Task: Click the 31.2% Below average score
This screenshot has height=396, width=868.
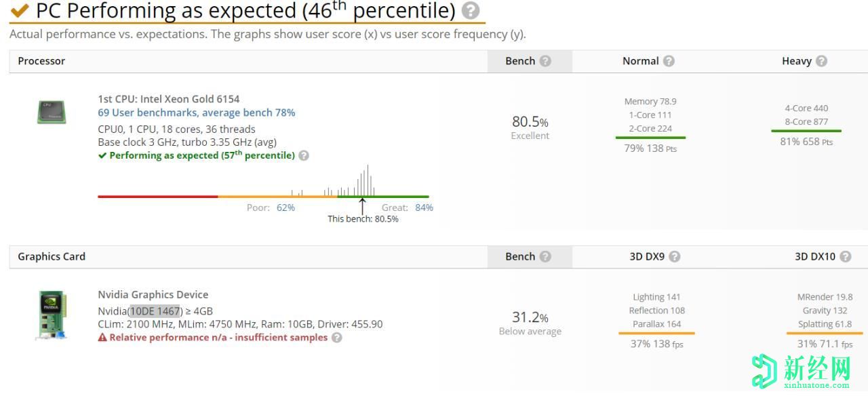Action: pos(530,322)
